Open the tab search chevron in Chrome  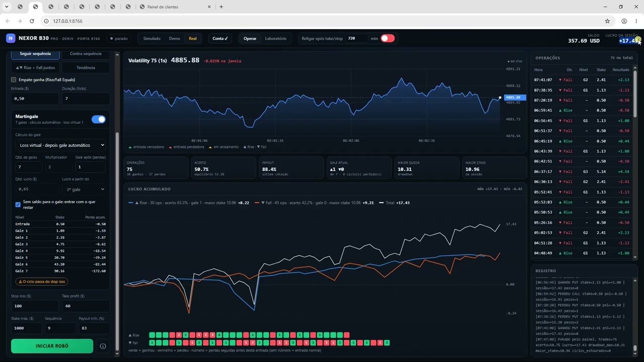[x=7, y=7]
